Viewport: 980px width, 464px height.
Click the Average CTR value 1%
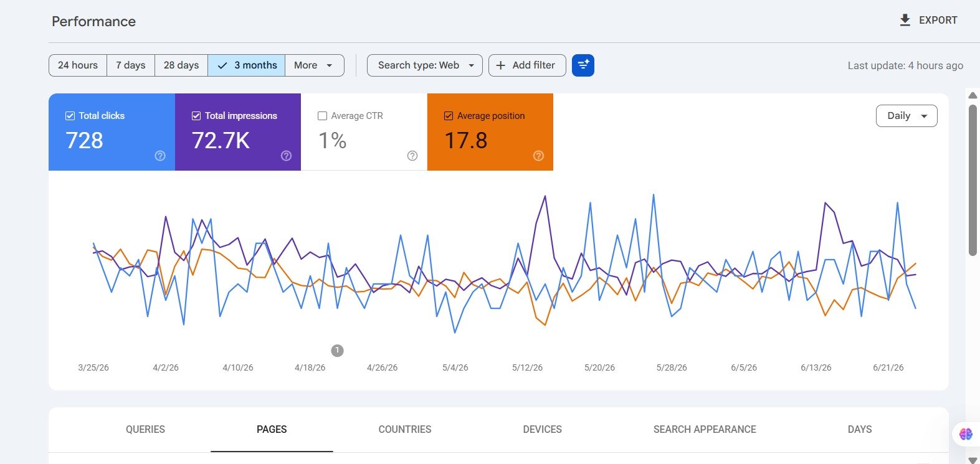click(333, 141)
